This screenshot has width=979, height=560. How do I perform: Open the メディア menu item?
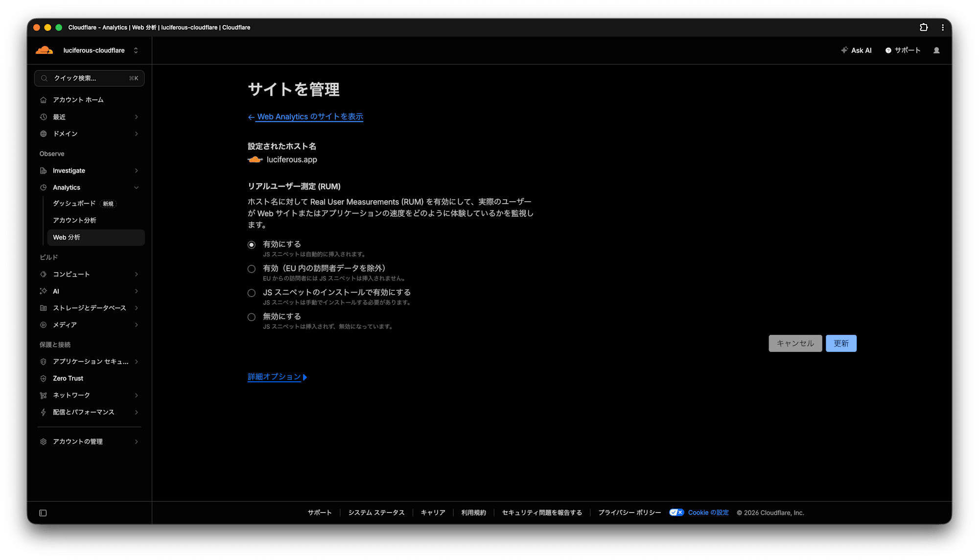(89, 325)
